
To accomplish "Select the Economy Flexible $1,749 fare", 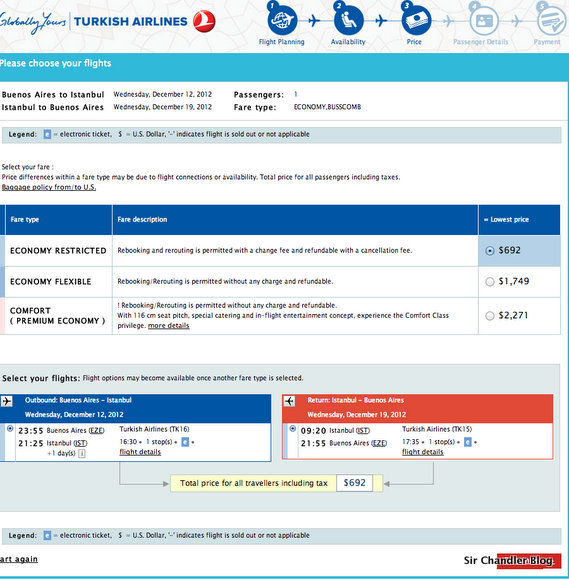I will [489, 282].
